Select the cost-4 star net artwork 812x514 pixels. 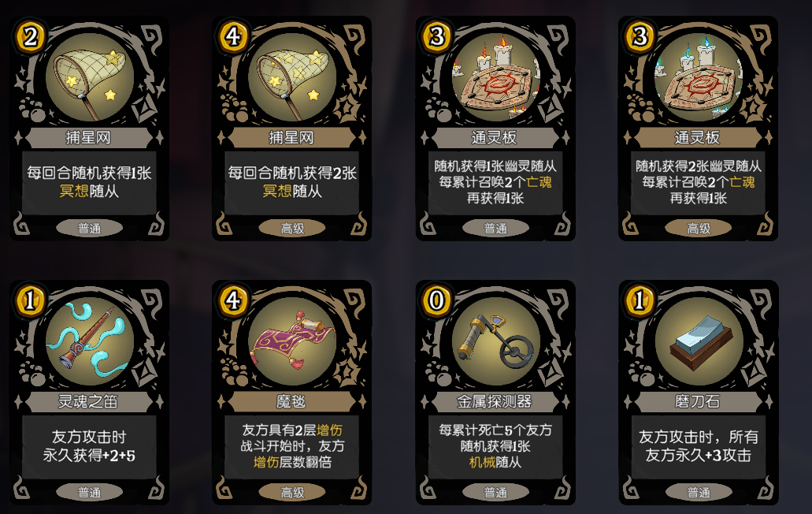pyautogui.click(x=292, y=79)
